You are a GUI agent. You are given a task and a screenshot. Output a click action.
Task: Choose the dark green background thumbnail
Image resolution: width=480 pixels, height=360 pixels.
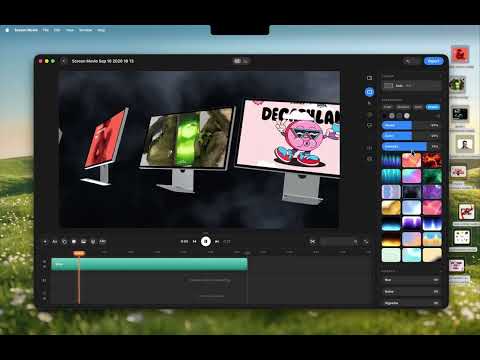click(x=432, y=176)
